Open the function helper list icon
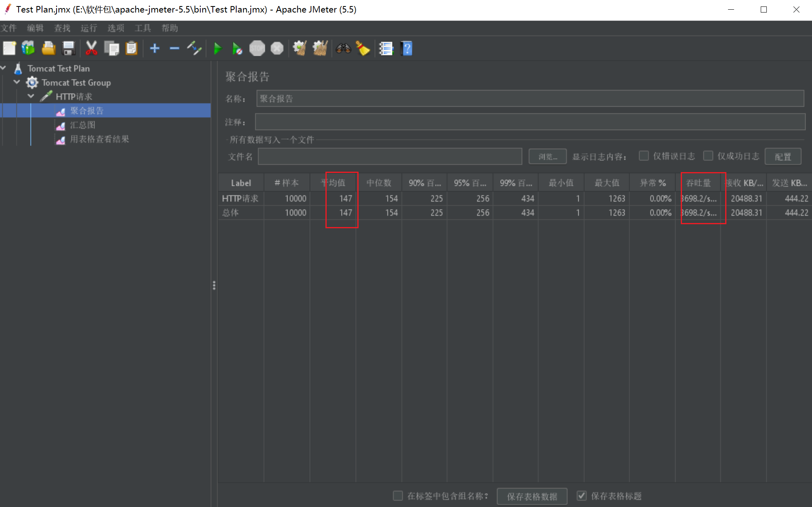Image resolution: width=812 pixels, height=507 pixels. pyautogui.click(x=386, y=48)
